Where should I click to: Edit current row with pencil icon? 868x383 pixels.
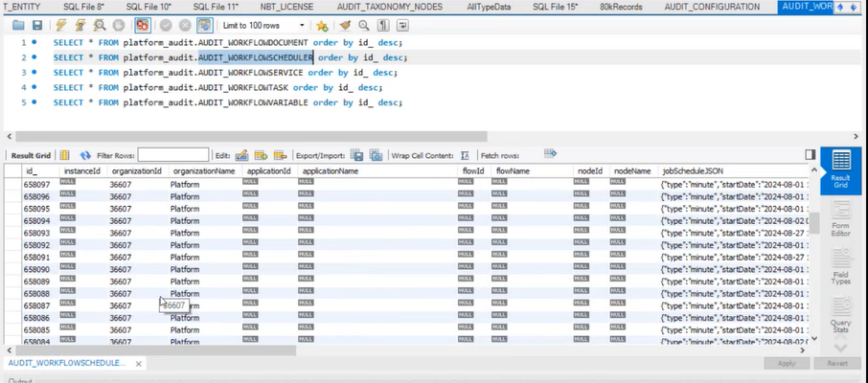(241, 155)
